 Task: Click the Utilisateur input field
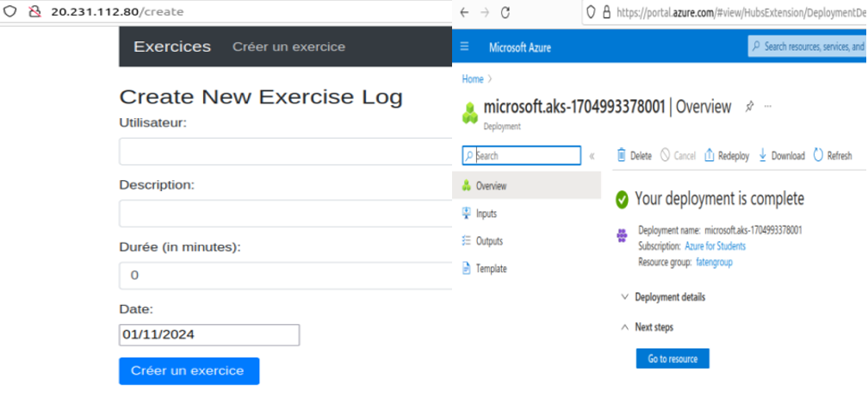click(x=285, y=152)
